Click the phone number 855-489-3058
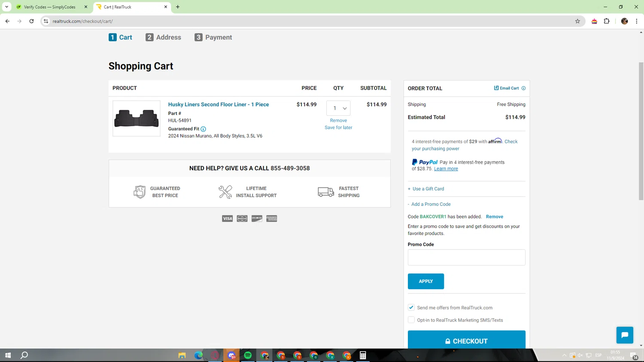The width and height of the screenshot is (644, 362). pos(290,168)
